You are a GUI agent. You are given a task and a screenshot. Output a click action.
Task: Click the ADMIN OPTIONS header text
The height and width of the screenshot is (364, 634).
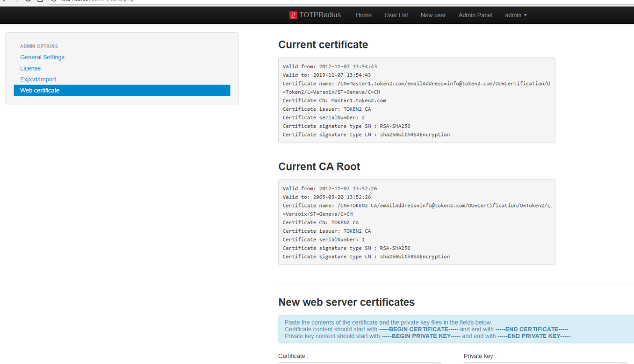pyautogui.click(x=39, y=46)
